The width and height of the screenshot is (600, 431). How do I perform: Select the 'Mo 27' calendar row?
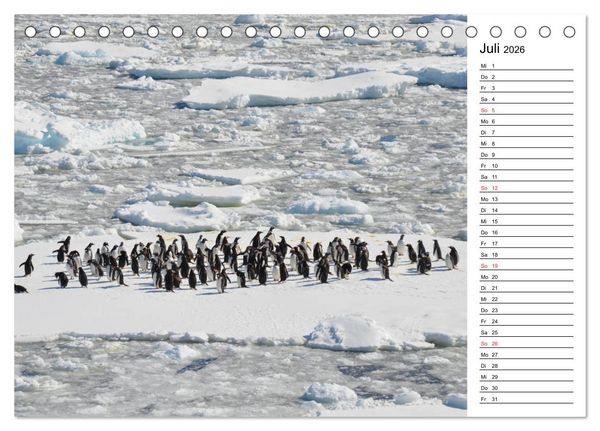527,354
